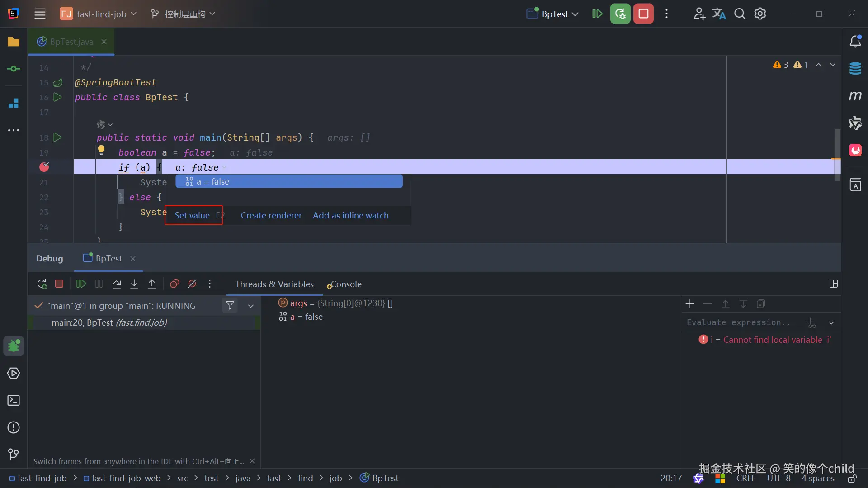
Task: Click Step Over in debug toolbar
Action: pos(117,284)
